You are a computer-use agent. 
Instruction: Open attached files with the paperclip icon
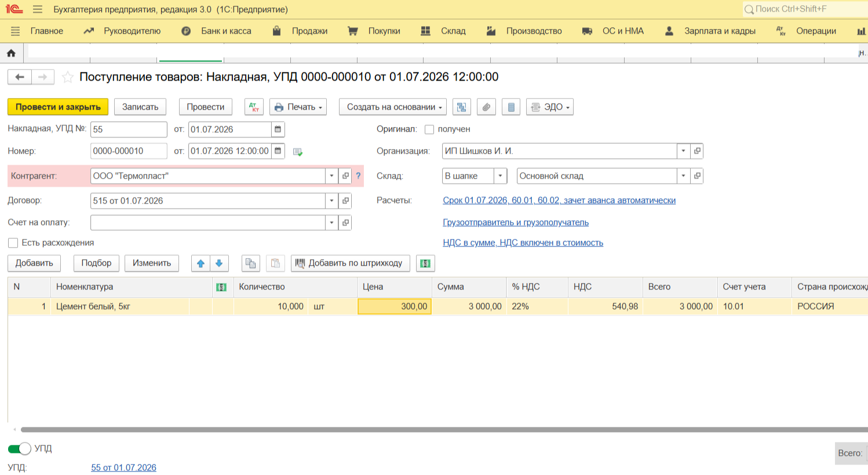[x=486, y=107]
